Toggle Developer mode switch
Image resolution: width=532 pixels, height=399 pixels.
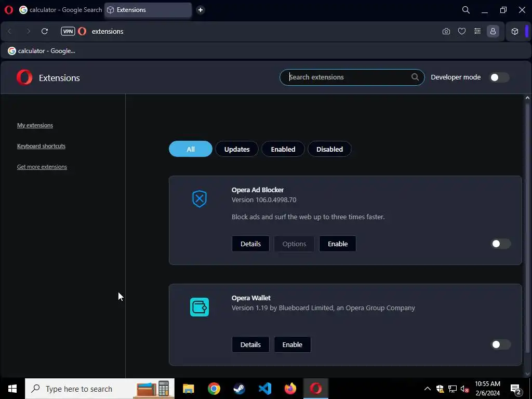pos(499,77)
